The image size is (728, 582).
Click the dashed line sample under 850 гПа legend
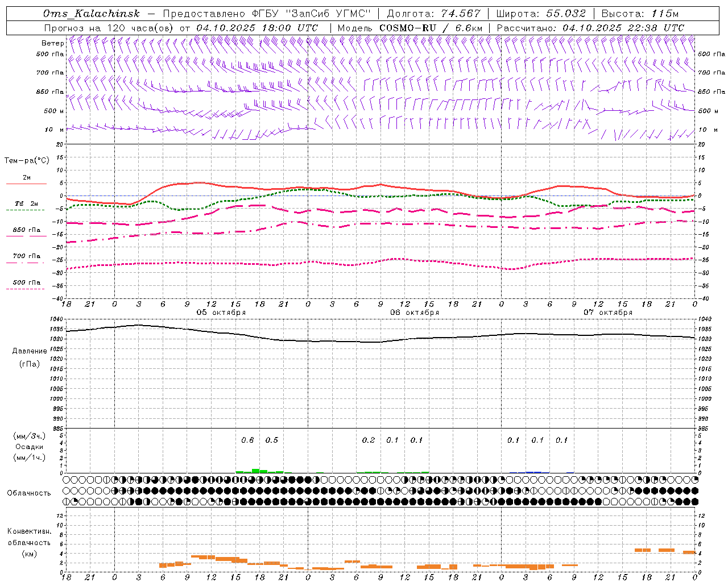pyautogui.click(x=26, y=236)
